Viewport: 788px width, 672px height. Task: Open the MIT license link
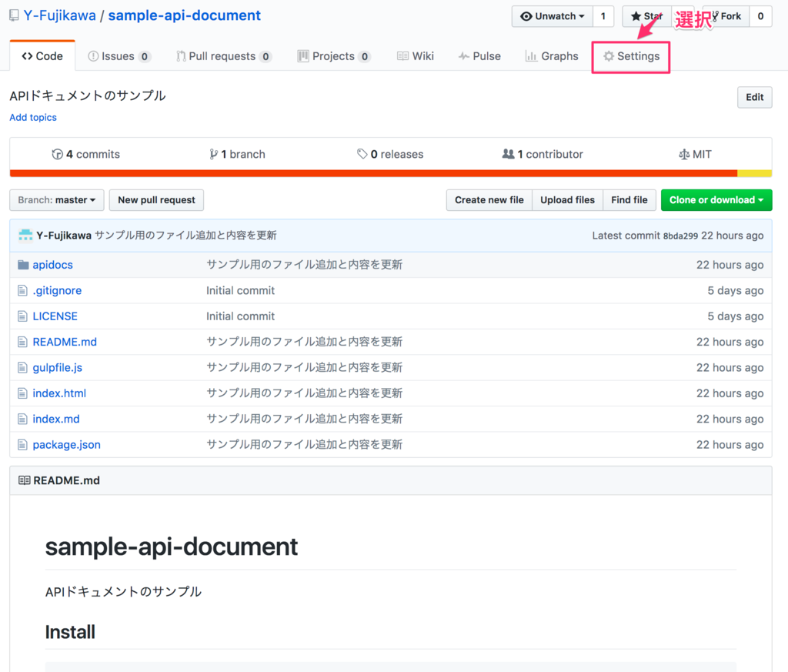(695, 154)
